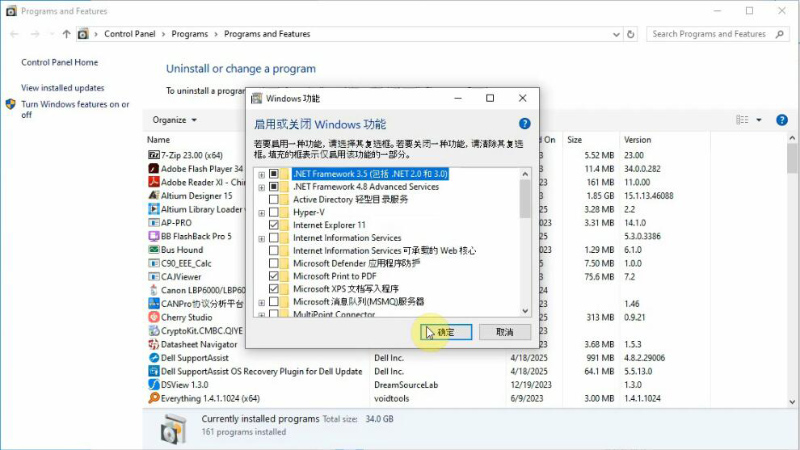Confirm with the 确定 button
Image resolution: width=800 pixels, height=450 pixels.
point(446,332)
